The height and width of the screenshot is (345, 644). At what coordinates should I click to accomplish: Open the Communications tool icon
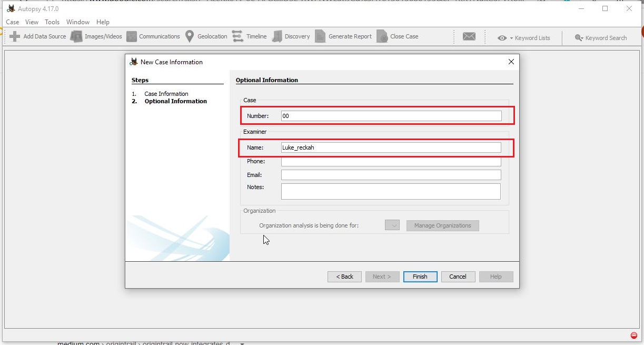tap(131, 36)
